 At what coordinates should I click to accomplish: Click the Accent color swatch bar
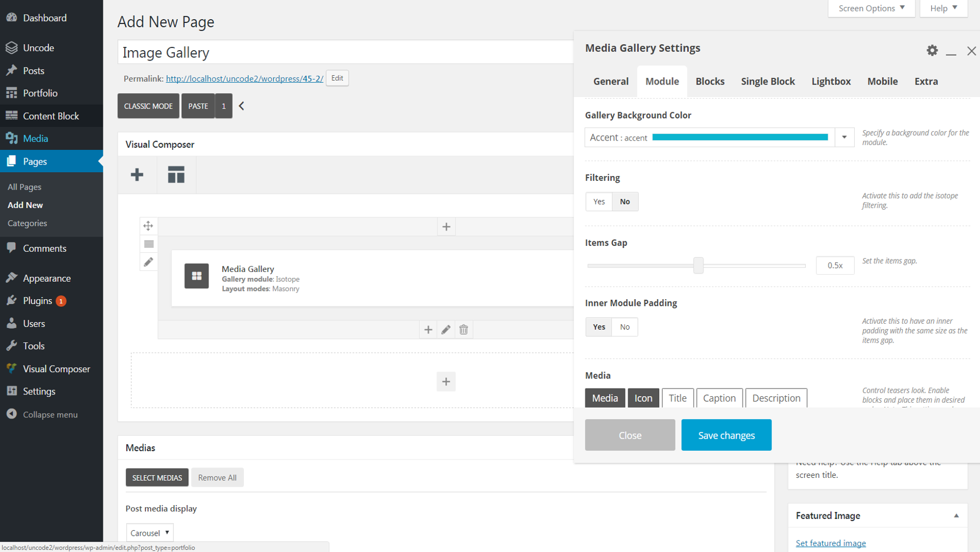coord(740,137)
